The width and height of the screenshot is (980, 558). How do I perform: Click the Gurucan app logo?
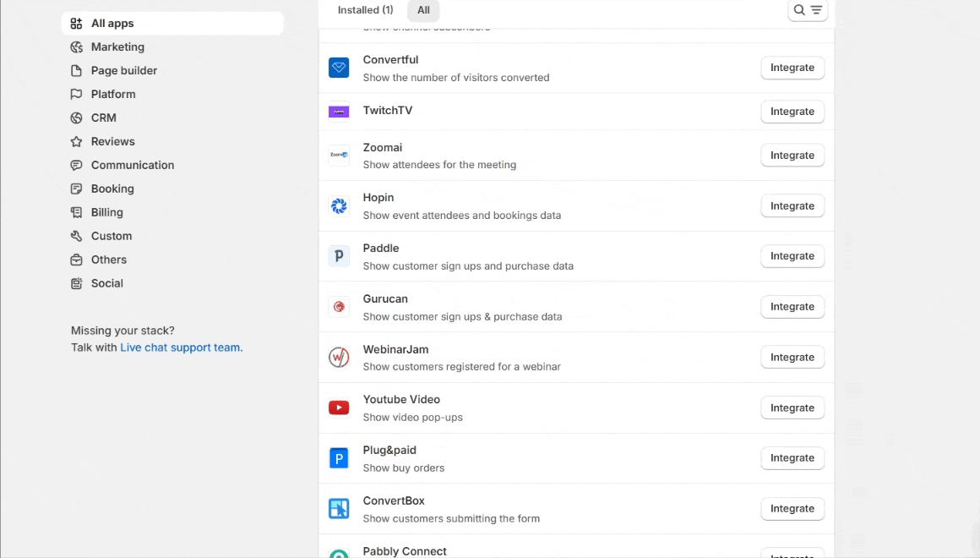coord(339,307)
